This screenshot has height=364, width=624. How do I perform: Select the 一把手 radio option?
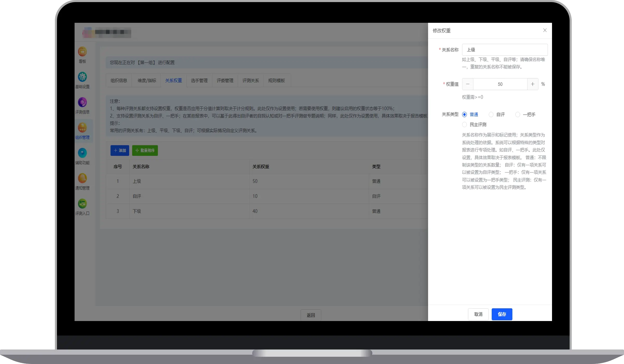[x=517, y=114]
